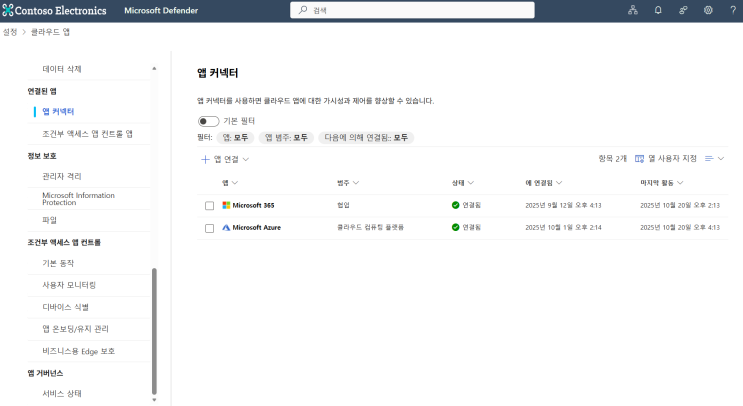Expand the 앱 연결 dropdown chevron
Image resolution: width=743 pixels, height=406 pixels.
coord(245,159)
